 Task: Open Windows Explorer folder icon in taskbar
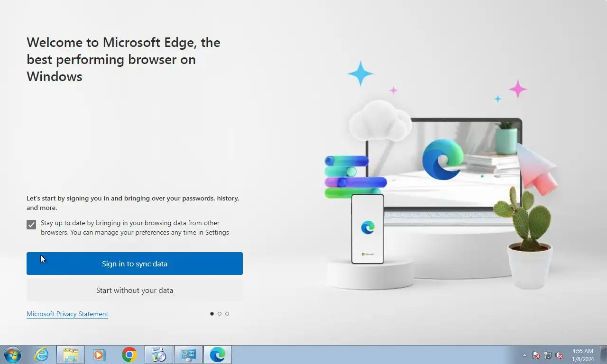point(71,355)
